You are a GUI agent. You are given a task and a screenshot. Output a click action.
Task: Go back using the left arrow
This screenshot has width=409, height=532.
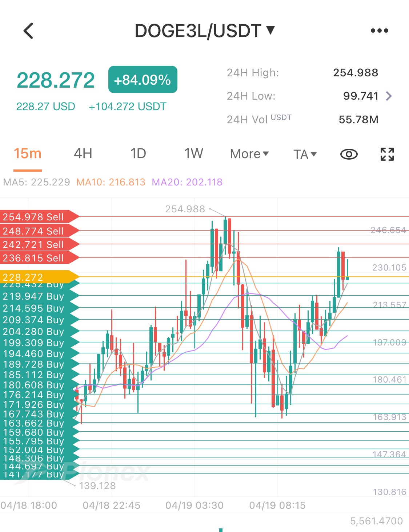tap(28, 31)
